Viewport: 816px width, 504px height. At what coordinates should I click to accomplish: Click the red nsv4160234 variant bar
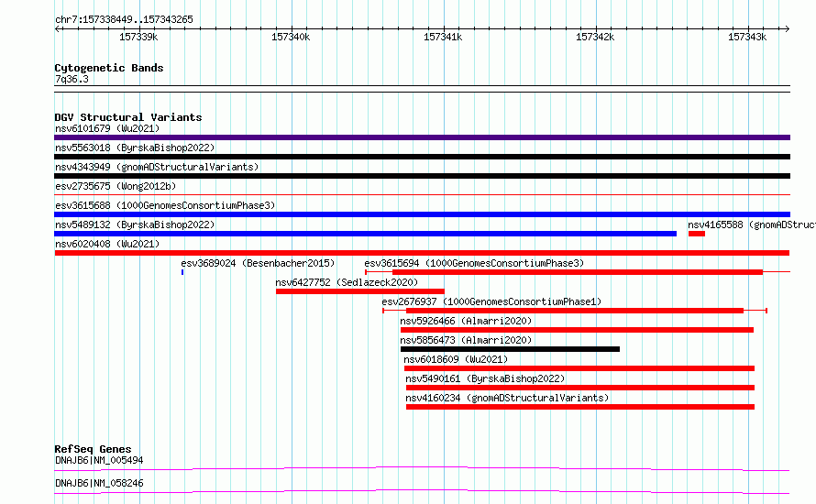tap(580, 407)
